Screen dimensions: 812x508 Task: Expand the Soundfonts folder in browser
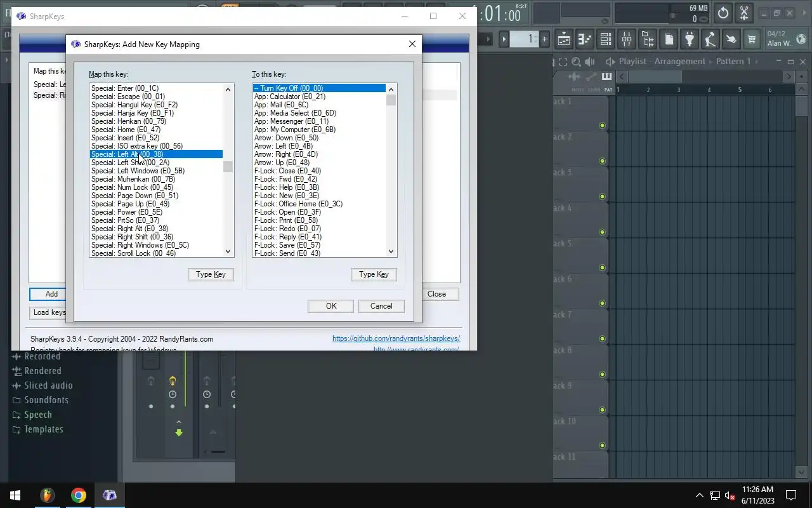[x=40, y=400]
